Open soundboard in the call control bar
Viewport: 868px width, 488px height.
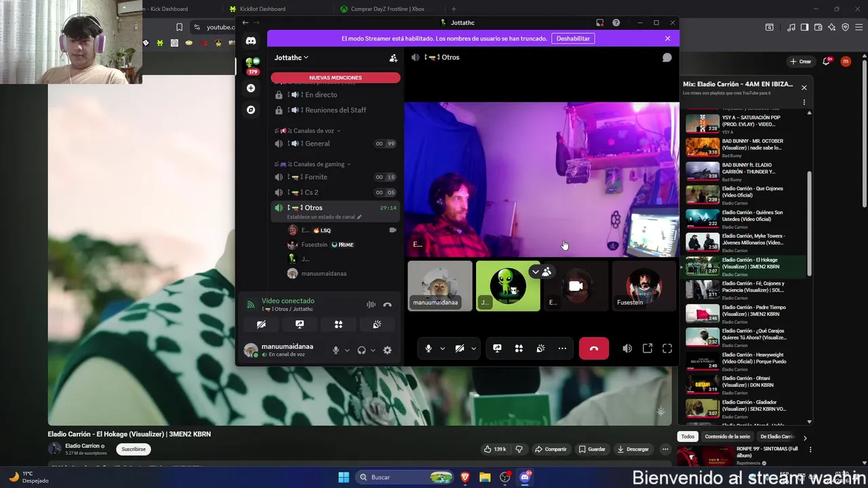click(540, 348)
